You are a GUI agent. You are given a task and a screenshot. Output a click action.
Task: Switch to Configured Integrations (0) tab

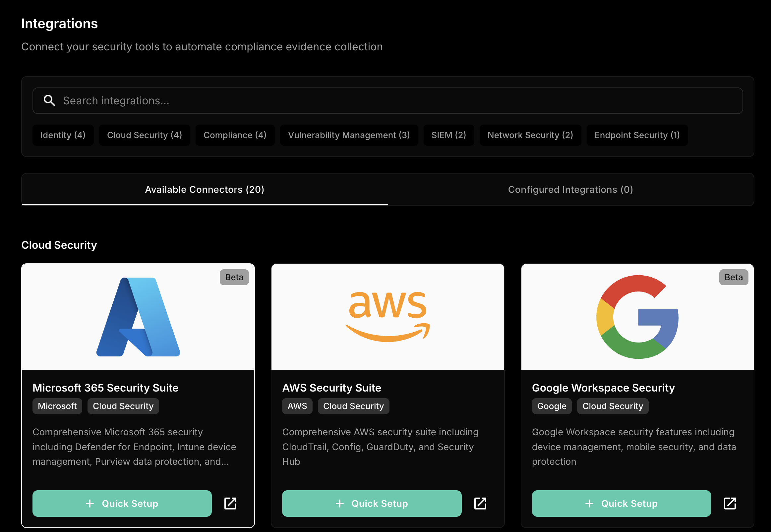(570, 189)
